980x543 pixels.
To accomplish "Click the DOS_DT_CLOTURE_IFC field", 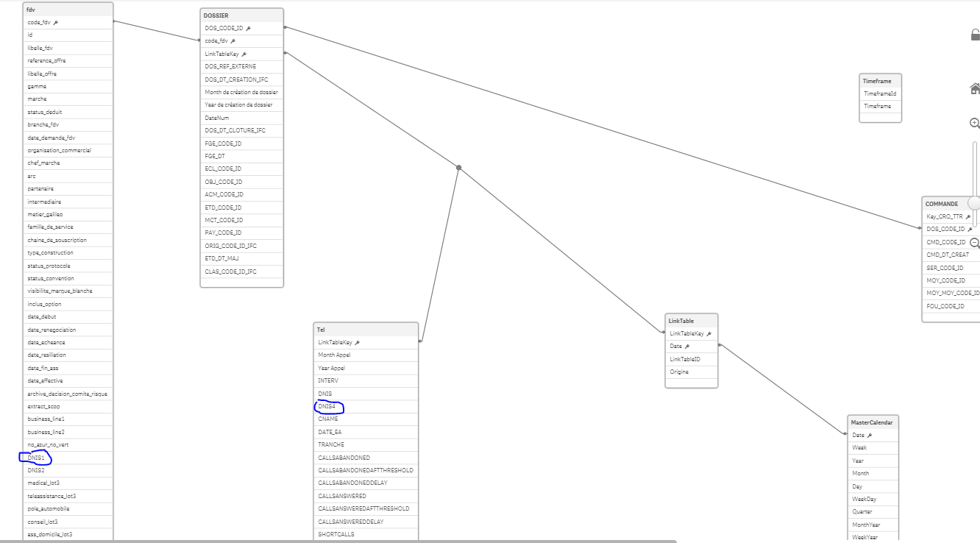I will 242,130.
